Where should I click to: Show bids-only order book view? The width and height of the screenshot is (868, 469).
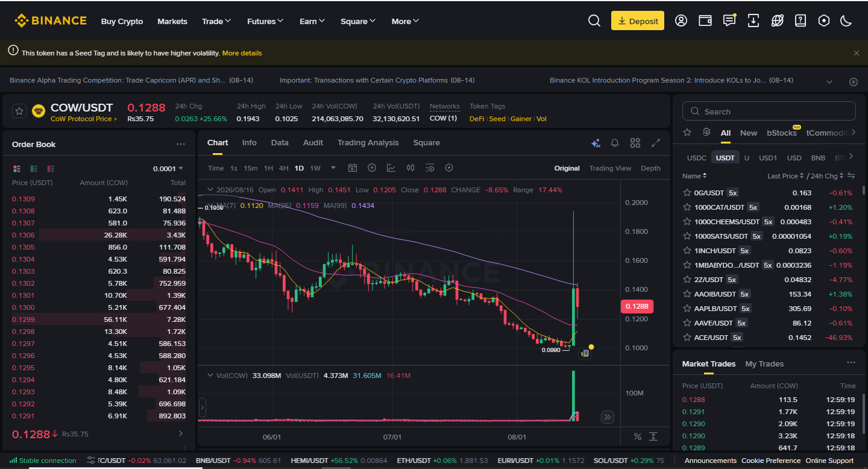point(34,169)
